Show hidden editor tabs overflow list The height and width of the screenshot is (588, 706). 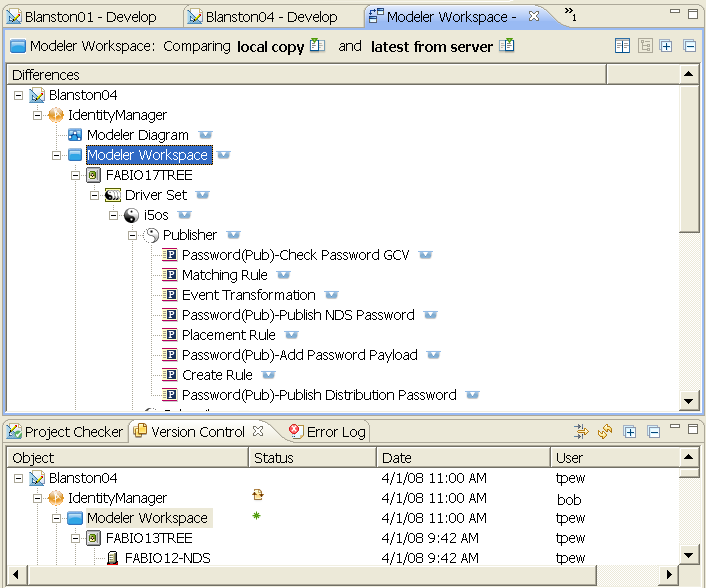tap(570, 14)
